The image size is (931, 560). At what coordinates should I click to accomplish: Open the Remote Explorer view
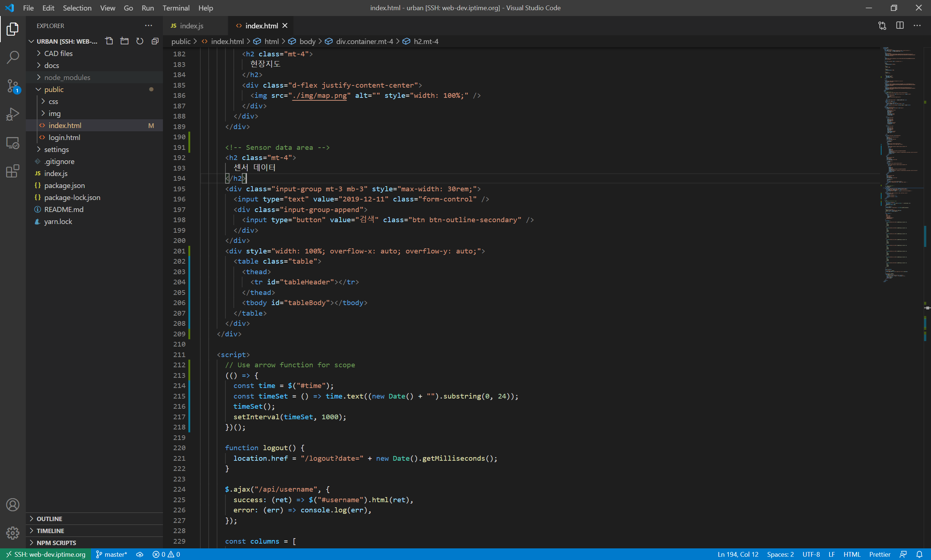point(12,143)
